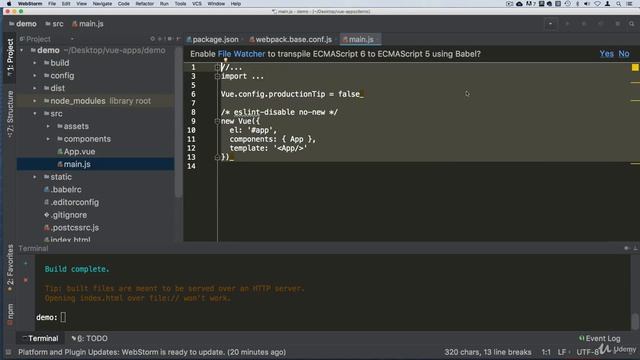This screenshot has height=360, width=640.
Task: Click No to dismiss the Babel prompt
Action: click(x=624, y=54)
